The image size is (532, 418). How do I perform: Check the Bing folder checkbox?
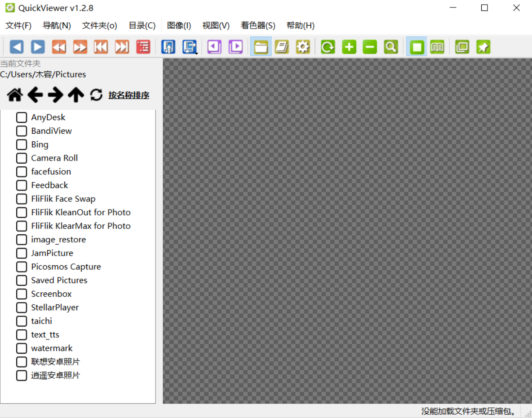[x=21, y=145]
